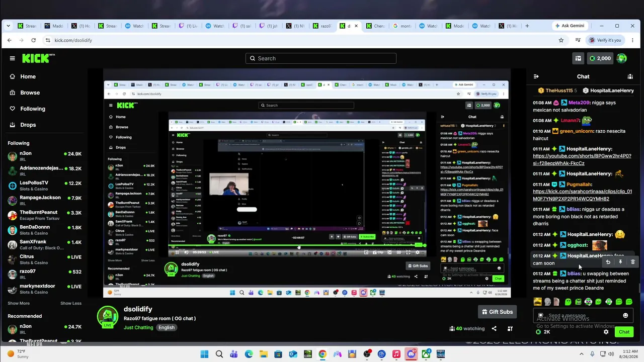Expand Following list with Show More

(19, 303)
